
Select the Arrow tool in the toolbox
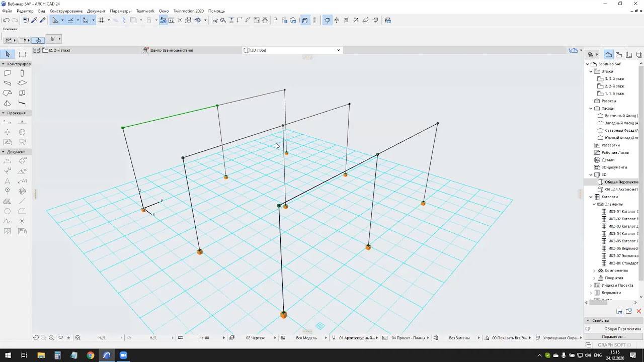[x=8, y=54]
